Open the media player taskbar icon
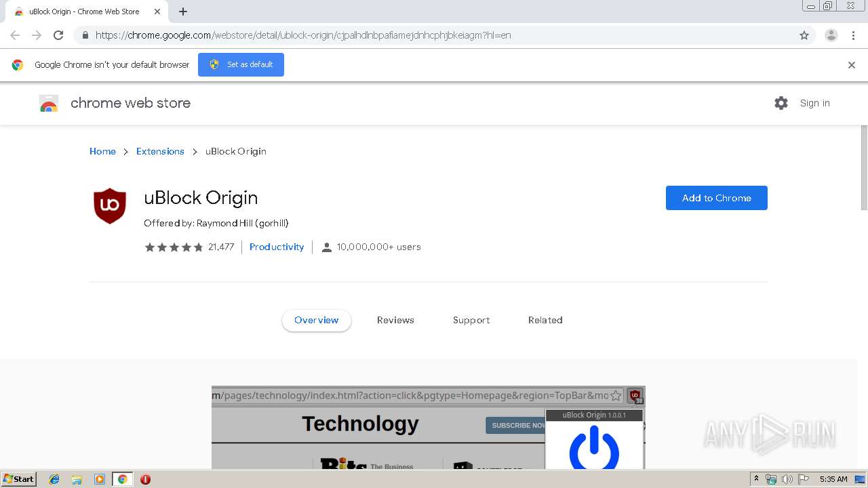This screenshot has height=488, width=868. coord(99,479)
